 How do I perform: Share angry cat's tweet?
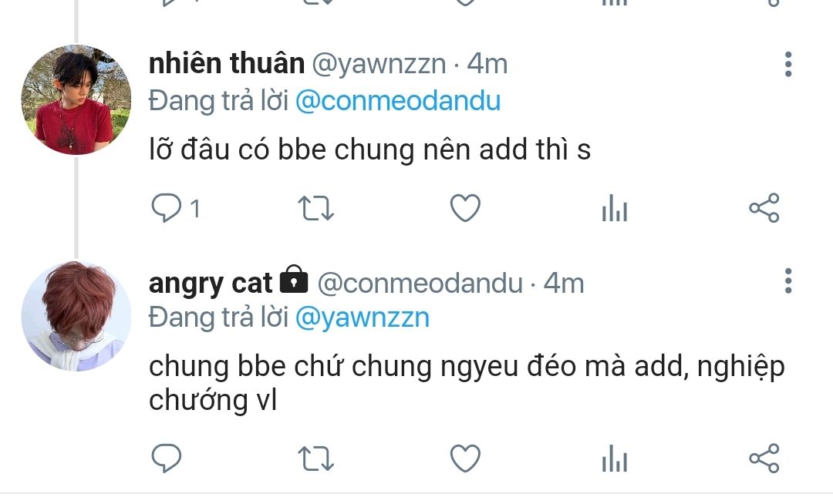764,459
